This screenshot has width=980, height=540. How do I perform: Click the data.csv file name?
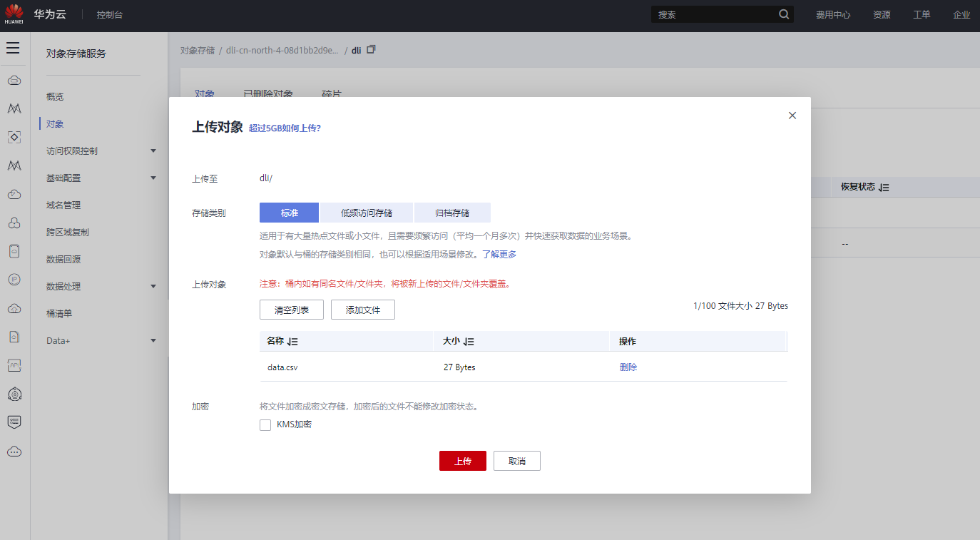(x=282, y=367)
